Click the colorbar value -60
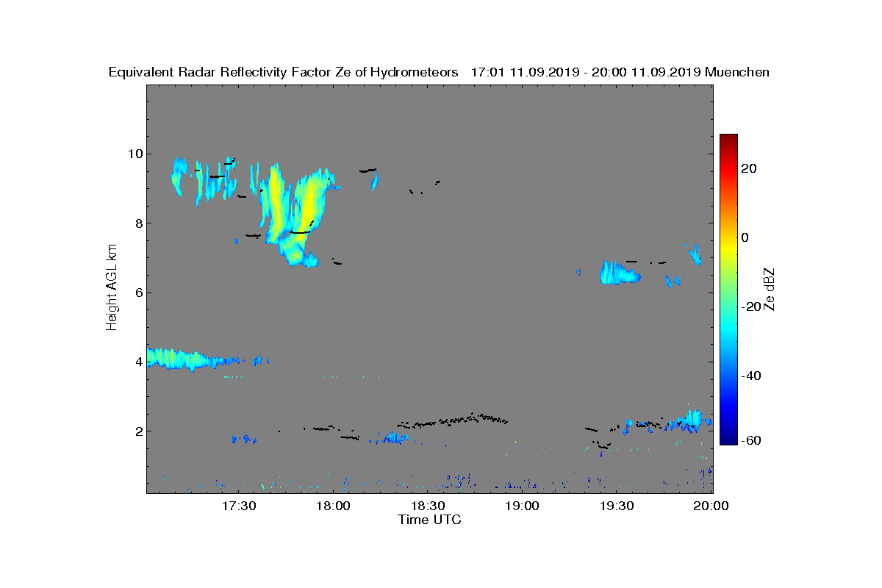Viewport: 882px width, 588px height. pos(751,440)
